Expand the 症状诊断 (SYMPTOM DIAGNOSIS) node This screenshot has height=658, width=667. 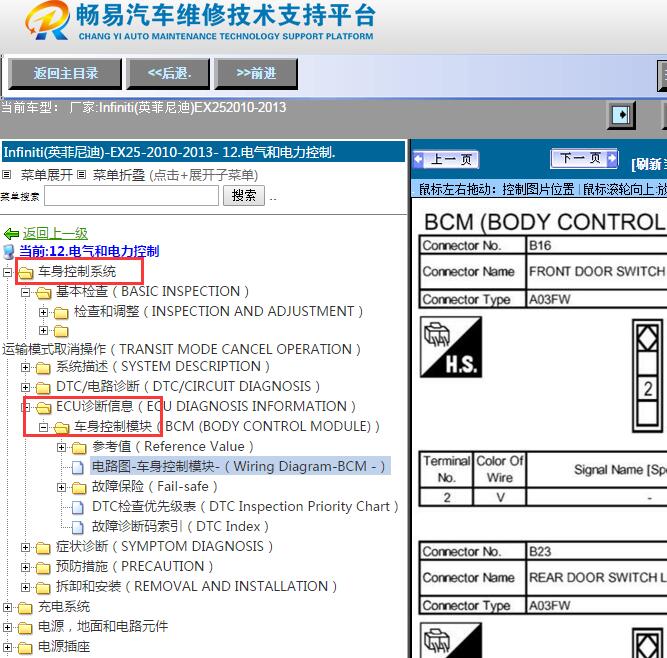pos(26,547)
